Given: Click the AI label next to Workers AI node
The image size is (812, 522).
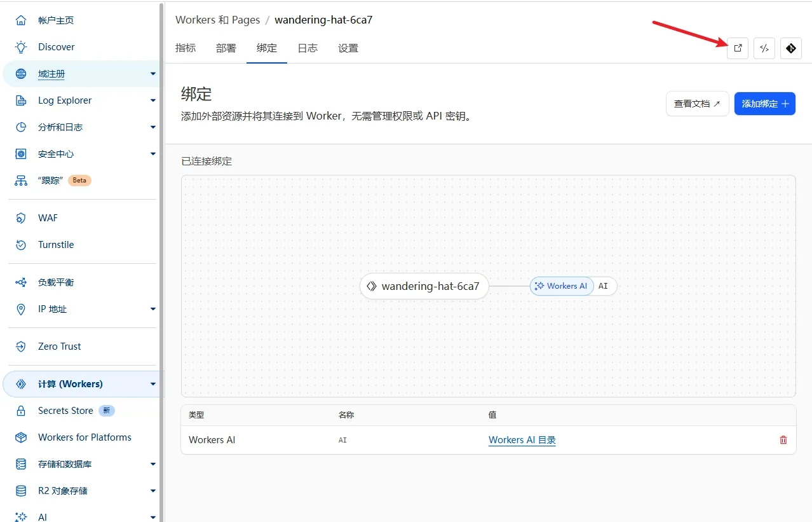Looking at the screenshot, I should pos(604,286).
